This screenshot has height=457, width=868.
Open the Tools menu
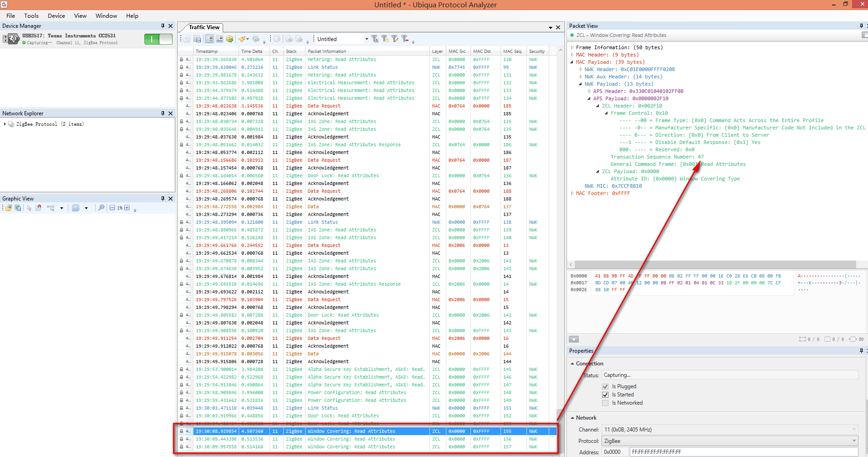click(x=31, y=16)
